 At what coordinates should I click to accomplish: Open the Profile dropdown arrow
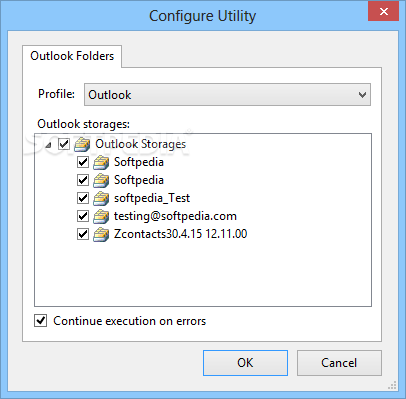pos(362,95)
